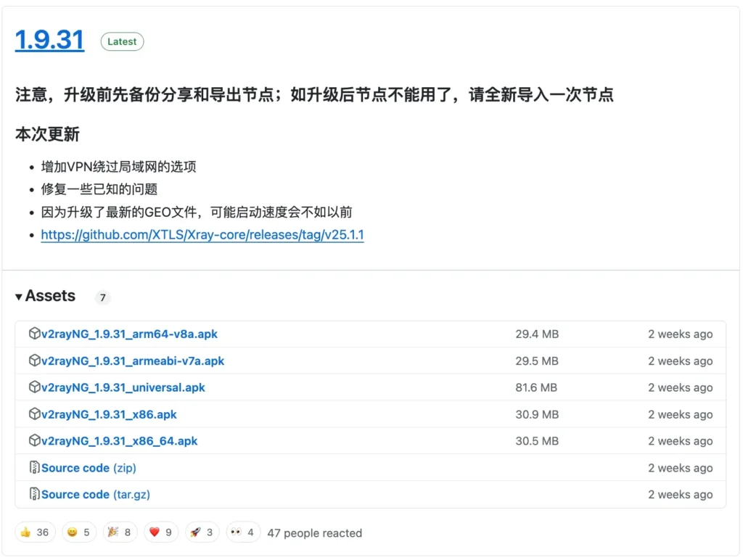Click package icon beside armeabi-v7a apk
Image resolution: width=743 pixels, height=560 pixels.
(x=34, y=361)
